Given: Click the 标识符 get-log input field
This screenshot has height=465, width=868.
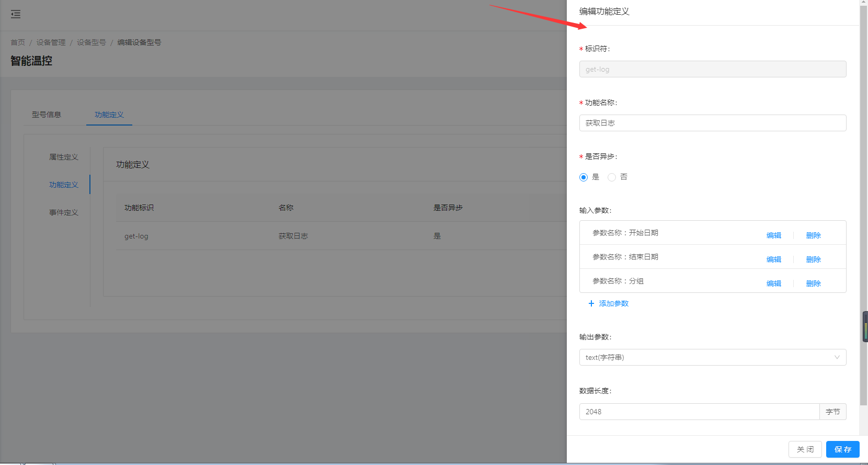Looking at the screenshot, I should pos(713,69).
